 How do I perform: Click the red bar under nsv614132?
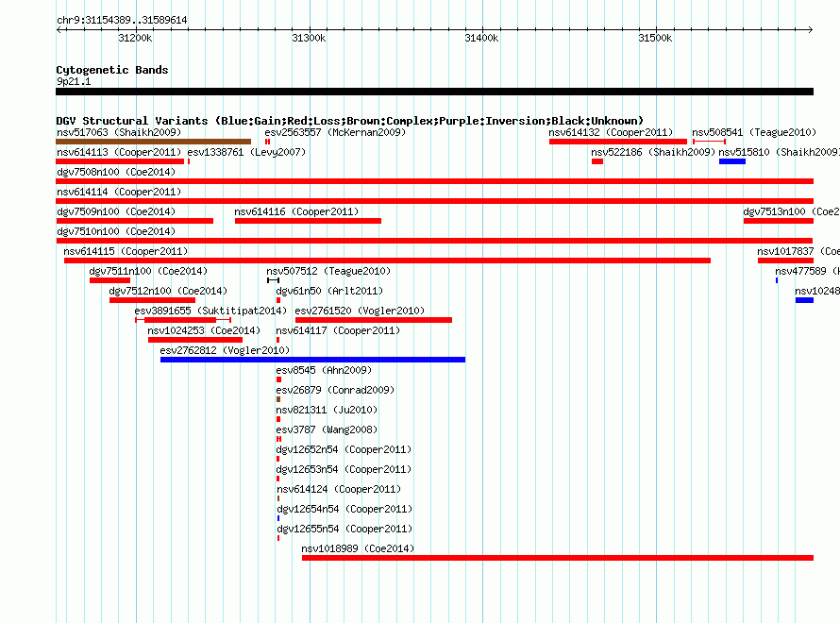tap(617, 142)
